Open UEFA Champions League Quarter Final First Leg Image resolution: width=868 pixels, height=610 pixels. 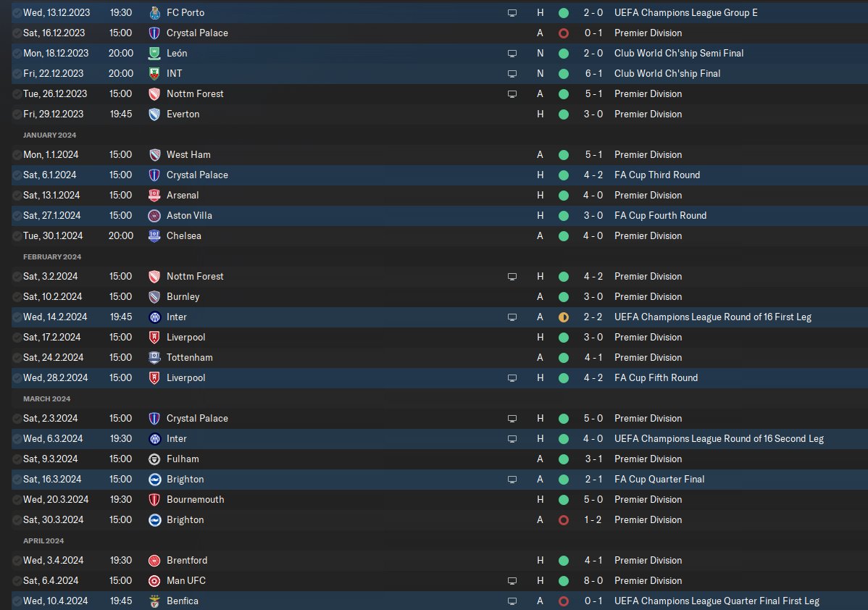[x=717, y=601]
